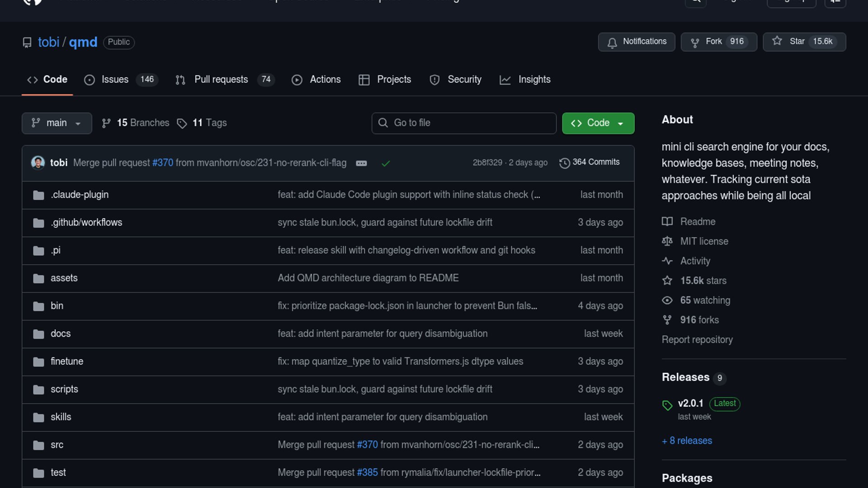Fork the qmd repository
The width and height of the screenshot is (868, 488).
pos(718,42)
